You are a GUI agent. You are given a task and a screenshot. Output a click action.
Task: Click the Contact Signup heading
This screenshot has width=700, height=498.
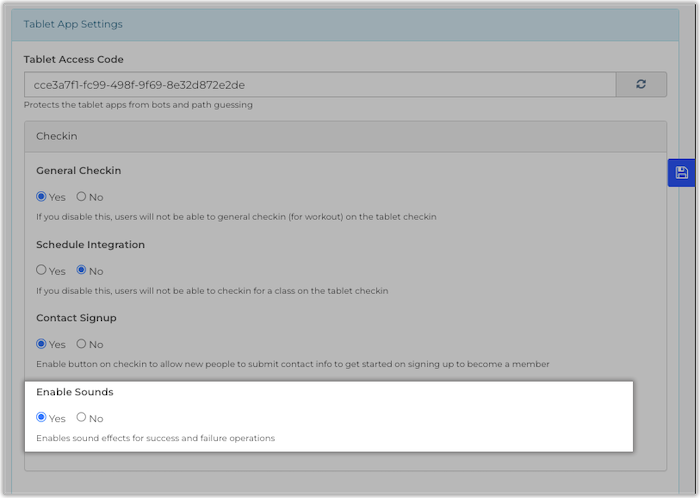point(76,318)
